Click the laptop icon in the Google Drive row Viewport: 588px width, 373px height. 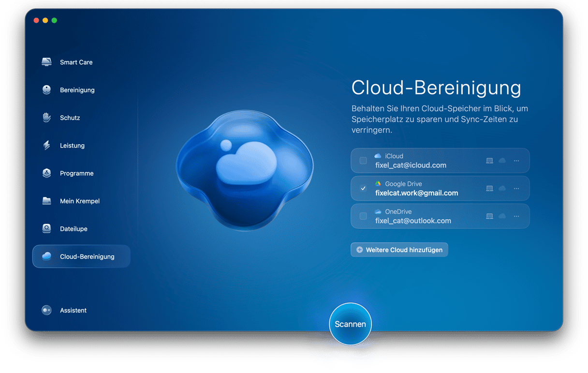[x=489, y=188]
